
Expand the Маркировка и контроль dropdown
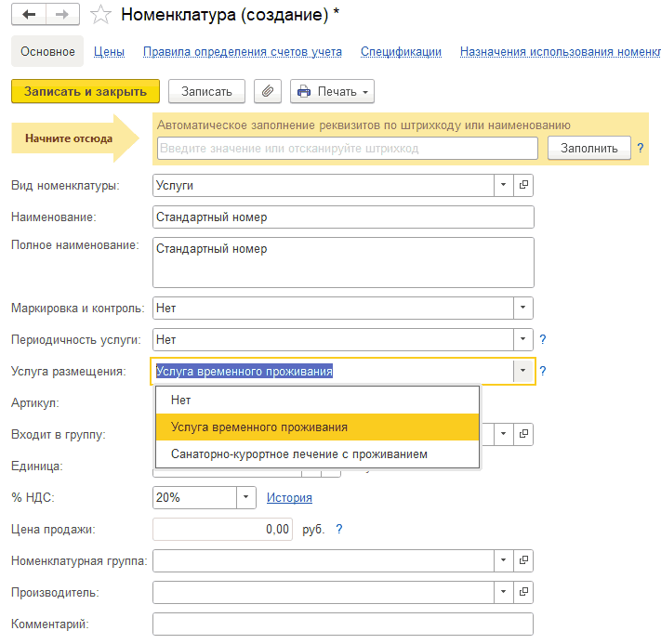coord(523,308)
